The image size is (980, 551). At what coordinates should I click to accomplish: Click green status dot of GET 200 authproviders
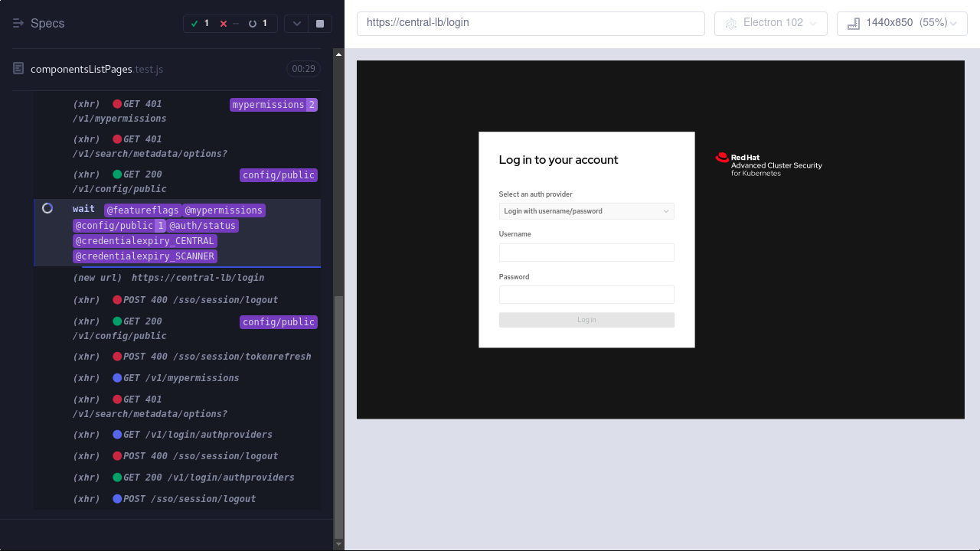117,478
